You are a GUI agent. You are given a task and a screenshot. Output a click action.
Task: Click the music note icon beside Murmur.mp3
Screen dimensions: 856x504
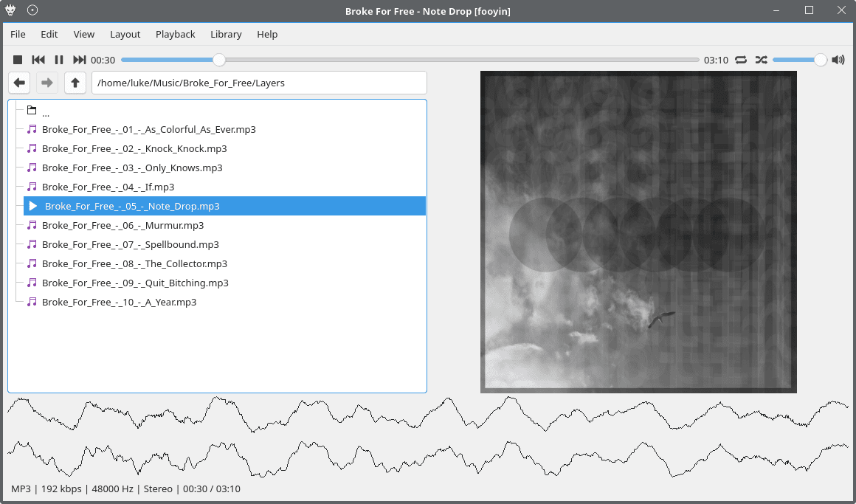click(x=32, y=225)
